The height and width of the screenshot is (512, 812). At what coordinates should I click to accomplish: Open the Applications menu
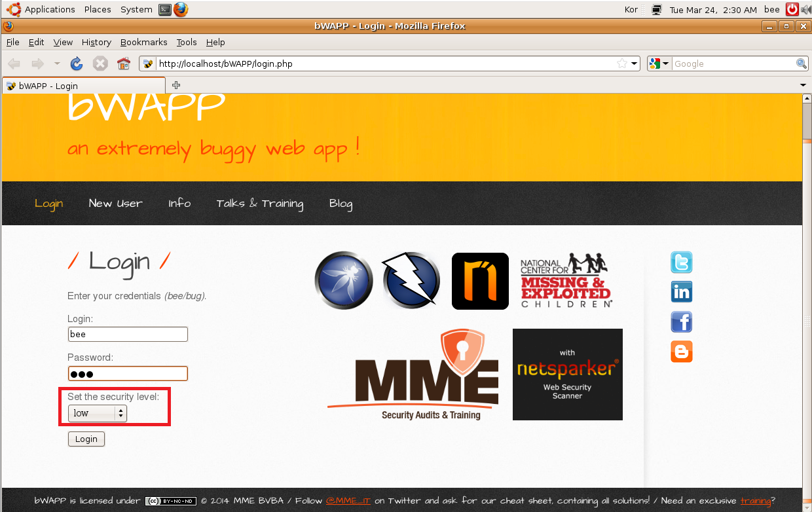click(50, 9)
